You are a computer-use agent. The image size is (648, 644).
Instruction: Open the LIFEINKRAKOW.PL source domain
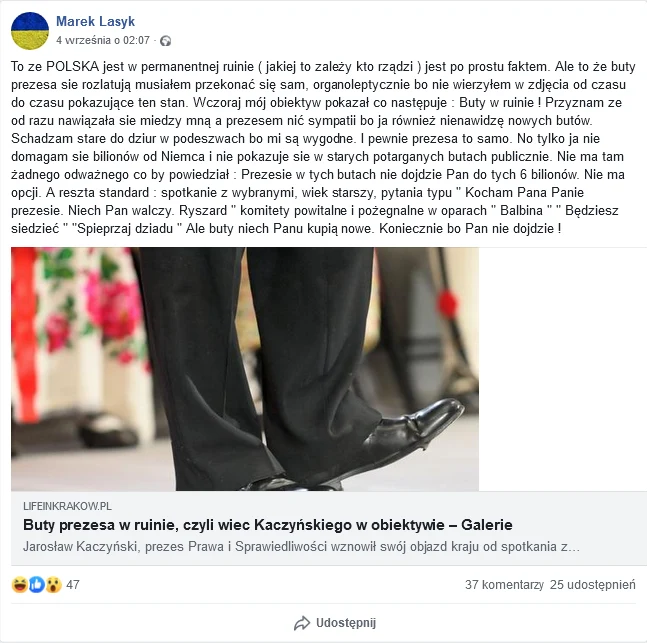click(67, 506)
